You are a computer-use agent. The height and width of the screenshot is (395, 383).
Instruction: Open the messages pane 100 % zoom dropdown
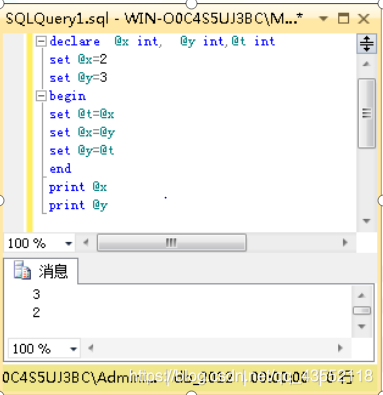73,349
